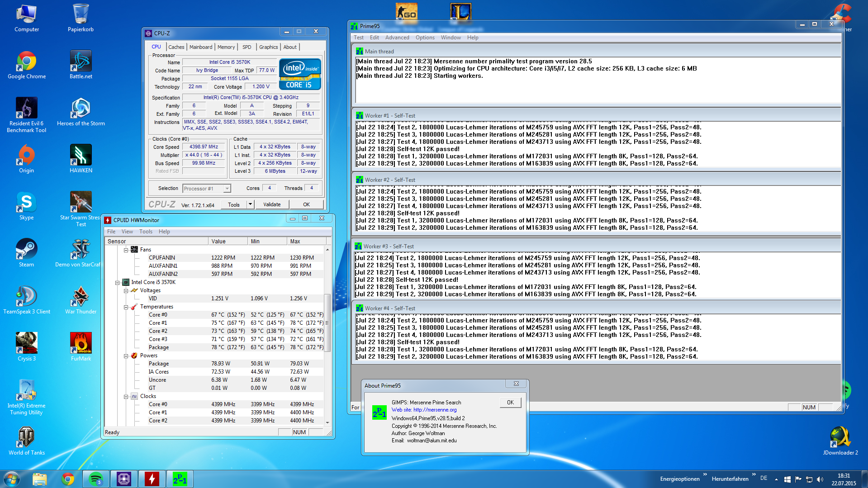Viewport: 868px width, 488px height.
Task: Click the HWMonitor vertical scrollbar down arrow
Action: click(x=327, y=422)
